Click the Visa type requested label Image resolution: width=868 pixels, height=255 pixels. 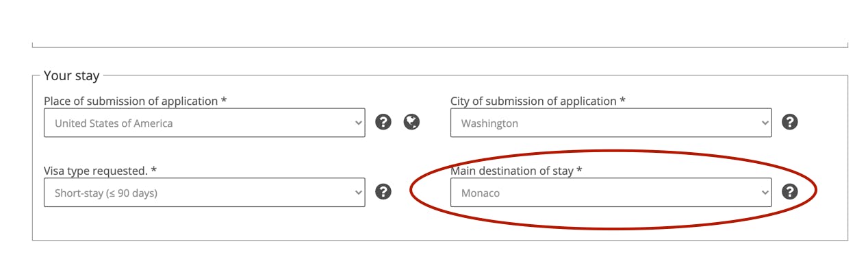pyautogui.click(x=95, y=171)
